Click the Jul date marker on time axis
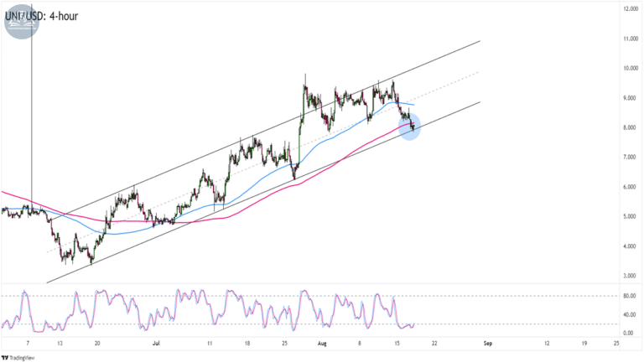 156,344
